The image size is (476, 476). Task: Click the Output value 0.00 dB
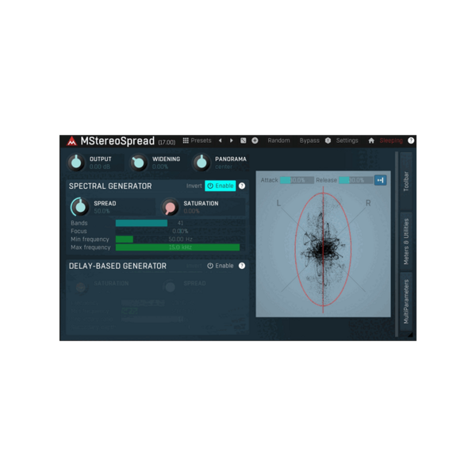click(100, 167)
